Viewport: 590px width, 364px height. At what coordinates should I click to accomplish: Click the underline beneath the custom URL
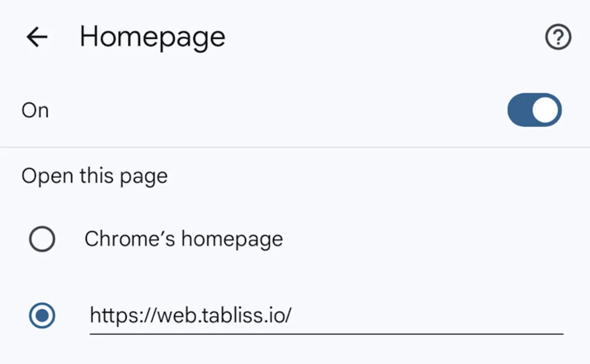coord(326,333)
